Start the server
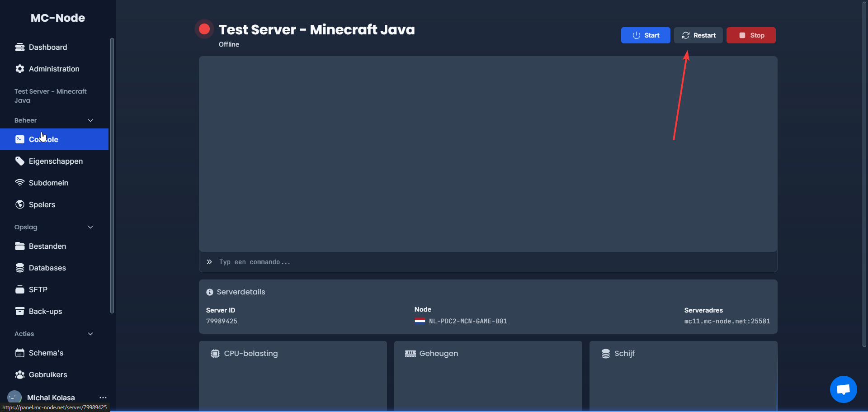 (x=646, y=35)
